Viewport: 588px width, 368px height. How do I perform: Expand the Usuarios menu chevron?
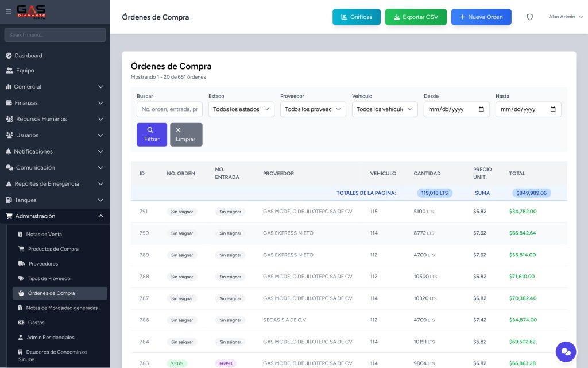[x=100, y=135]
